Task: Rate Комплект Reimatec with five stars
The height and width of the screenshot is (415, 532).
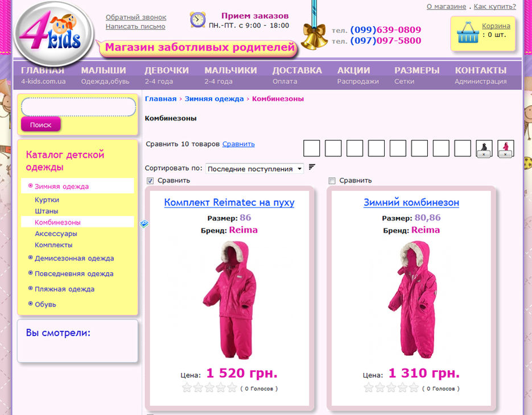Action: [x=232, y=388]
